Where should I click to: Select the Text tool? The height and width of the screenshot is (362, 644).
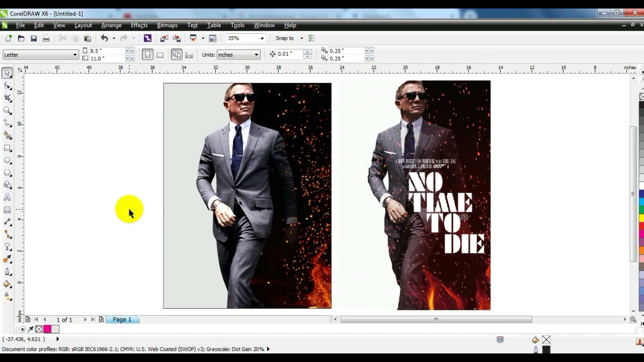[x=8, y=198]
